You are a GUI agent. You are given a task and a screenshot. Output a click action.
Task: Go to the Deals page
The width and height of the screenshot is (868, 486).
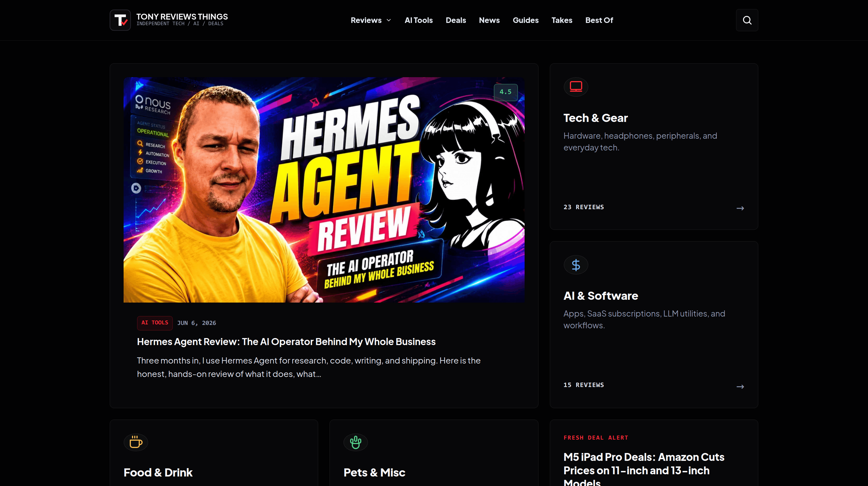pos(456,20)
